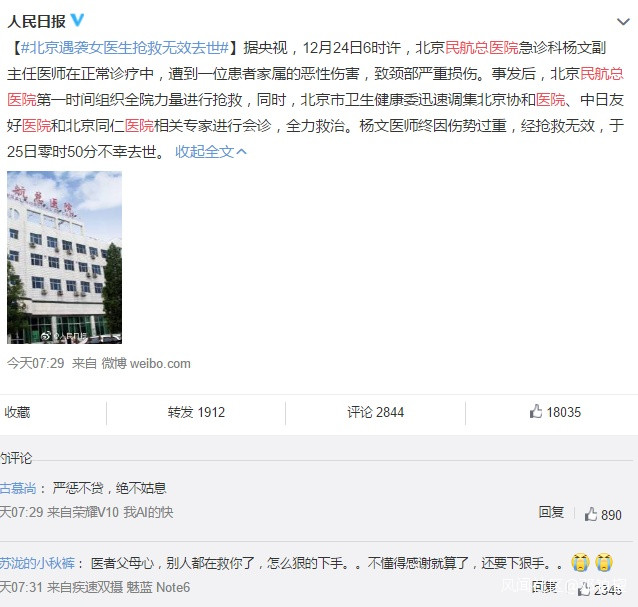Open 转发 1912 repost tab
Screen dimensions: 638x607
tap(196, 412)
